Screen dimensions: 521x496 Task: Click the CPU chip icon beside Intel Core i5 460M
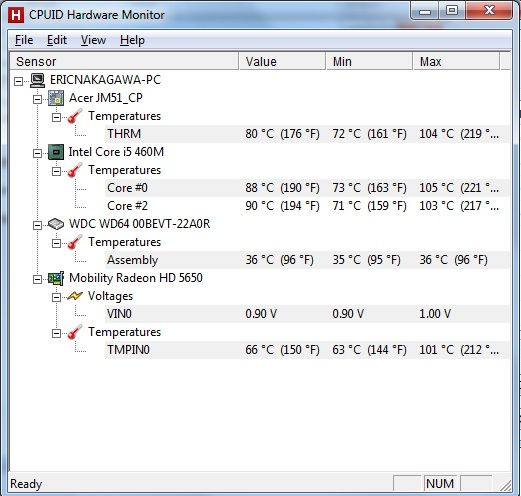(x=56, y=152)
